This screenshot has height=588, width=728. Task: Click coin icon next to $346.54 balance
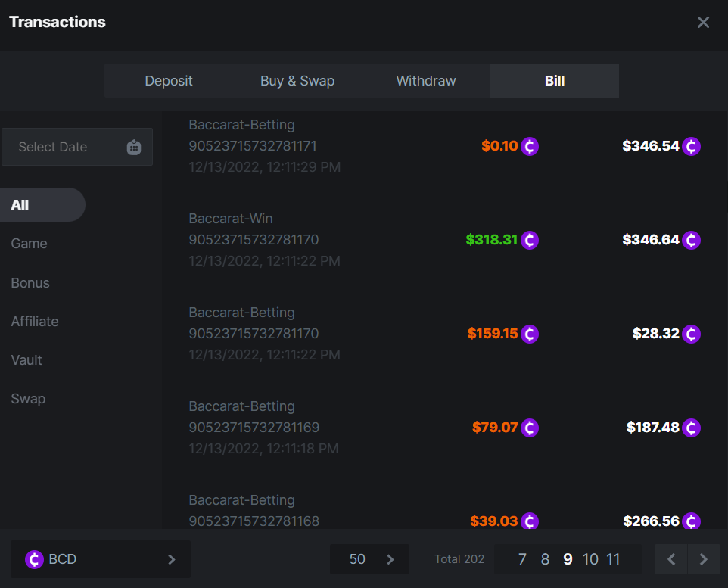(x=691, y=146)
